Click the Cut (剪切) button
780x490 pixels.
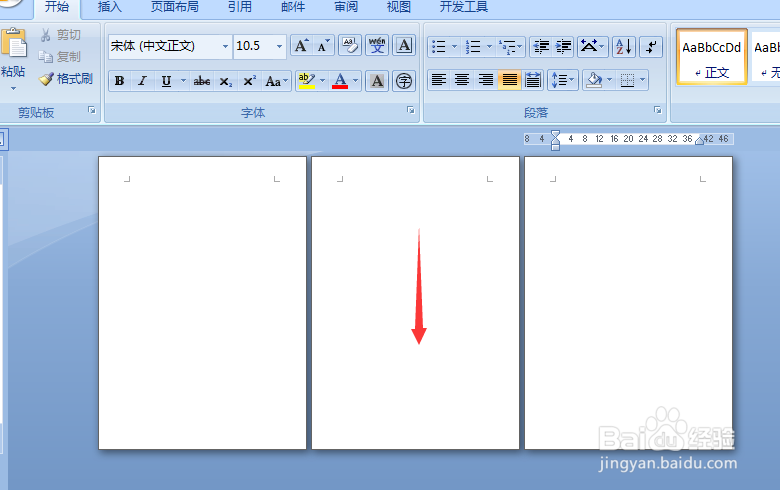pos(60,35)
